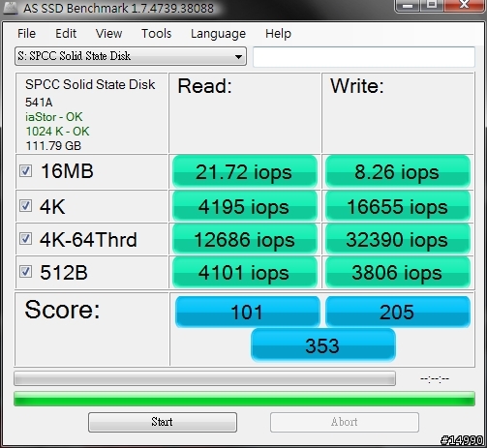Click the elapsed time display --:--:--
The image size is (487, 448).
(435, 379)
